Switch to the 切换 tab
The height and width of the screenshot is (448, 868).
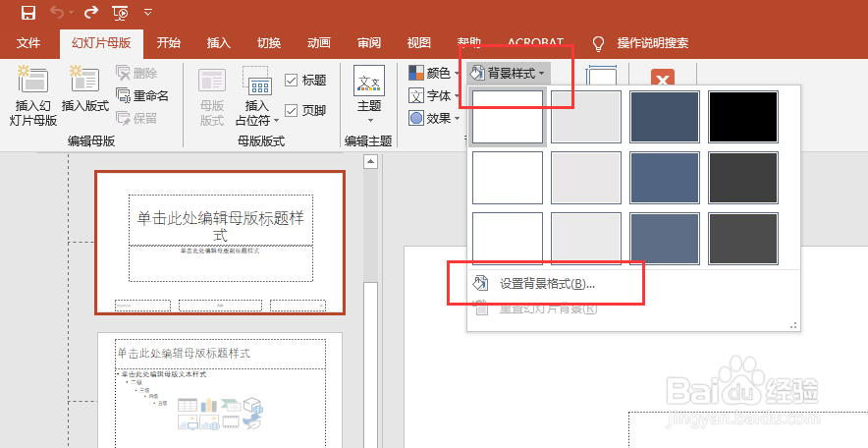click(x=269, y=43)
